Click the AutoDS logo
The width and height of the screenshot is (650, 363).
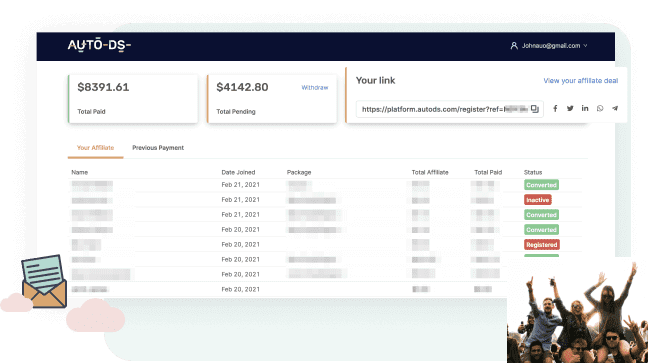[99, 45]
